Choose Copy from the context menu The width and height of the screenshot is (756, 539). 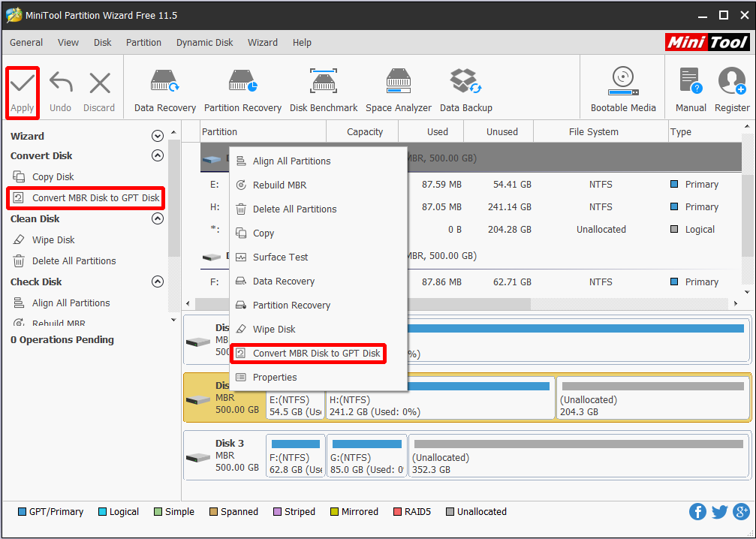(318, 233)
